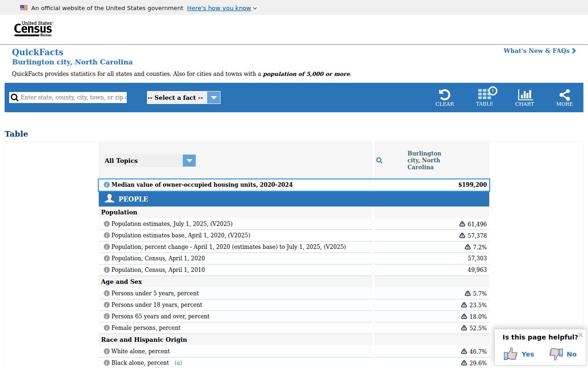Close the Is this page helpful popup
588x368 pixels.
581,335
